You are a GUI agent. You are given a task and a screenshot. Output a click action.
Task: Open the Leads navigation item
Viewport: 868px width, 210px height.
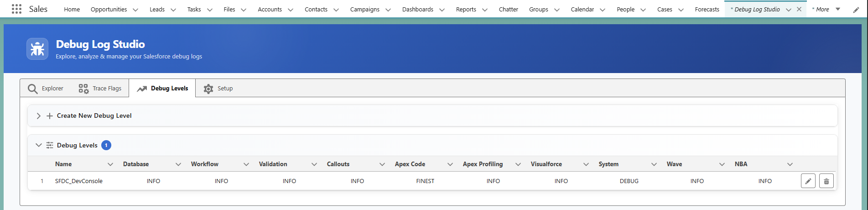click(157, 9)
